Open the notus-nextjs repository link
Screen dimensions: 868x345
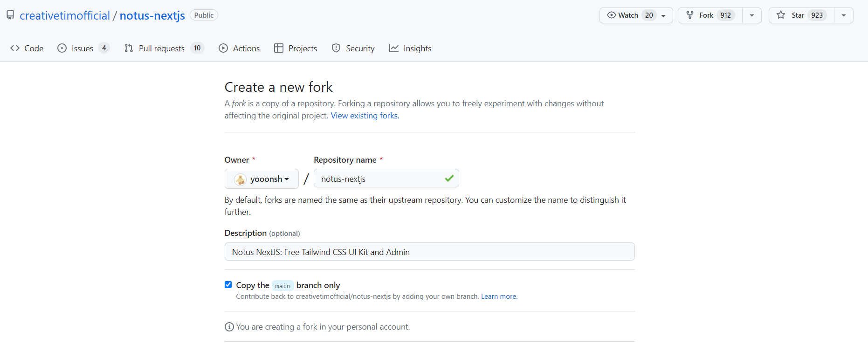pyautogui.click(x=152, y=15)
